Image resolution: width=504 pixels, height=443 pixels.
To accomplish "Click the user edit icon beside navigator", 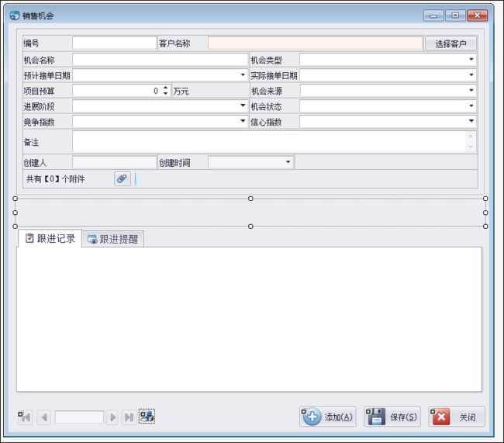I will [147, 417].
